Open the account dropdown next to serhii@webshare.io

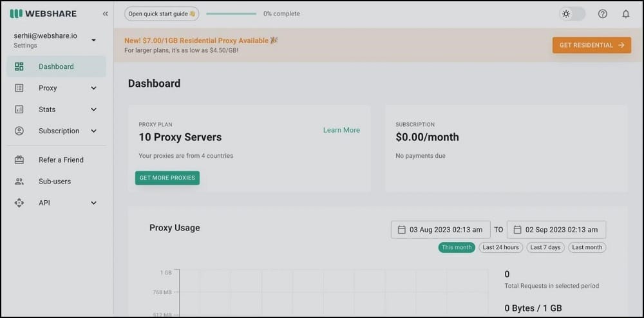click(x=93, y=40)
